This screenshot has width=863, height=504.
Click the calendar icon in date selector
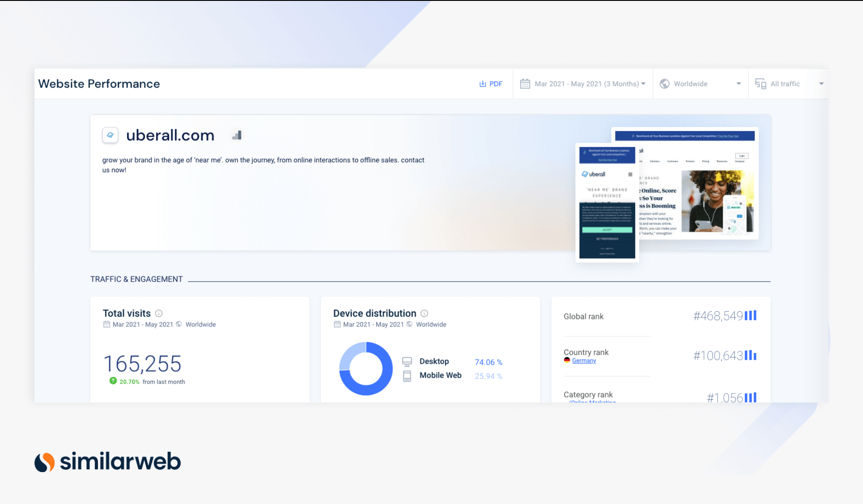[525, 84]
